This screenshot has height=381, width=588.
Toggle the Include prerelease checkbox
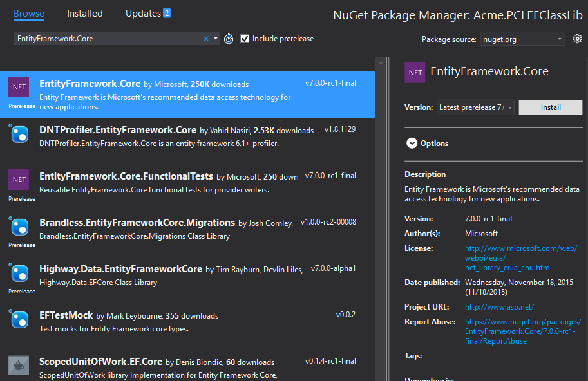coord(245,39)
